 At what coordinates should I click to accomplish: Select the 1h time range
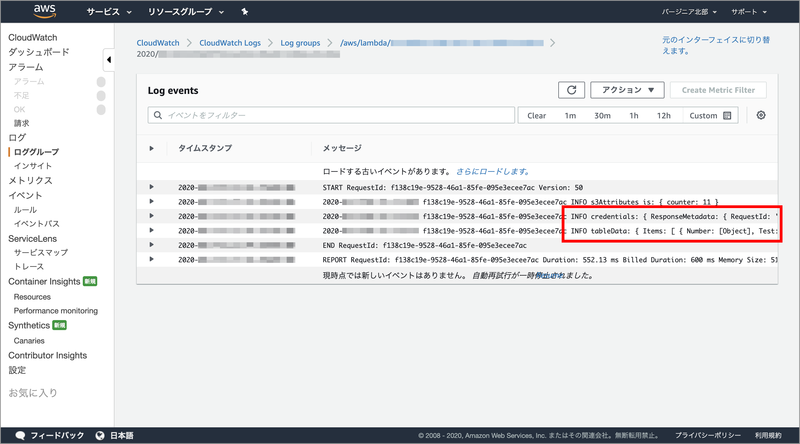click(x=634, y=115)
